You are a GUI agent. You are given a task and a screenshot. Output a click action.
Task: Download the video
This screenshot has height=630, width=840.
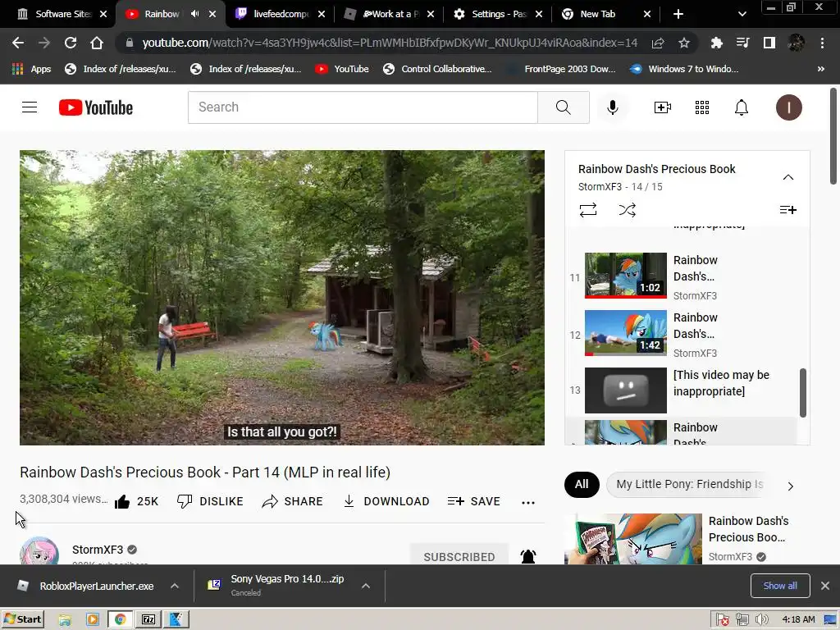pyautogui.click(x=386, y=501)
